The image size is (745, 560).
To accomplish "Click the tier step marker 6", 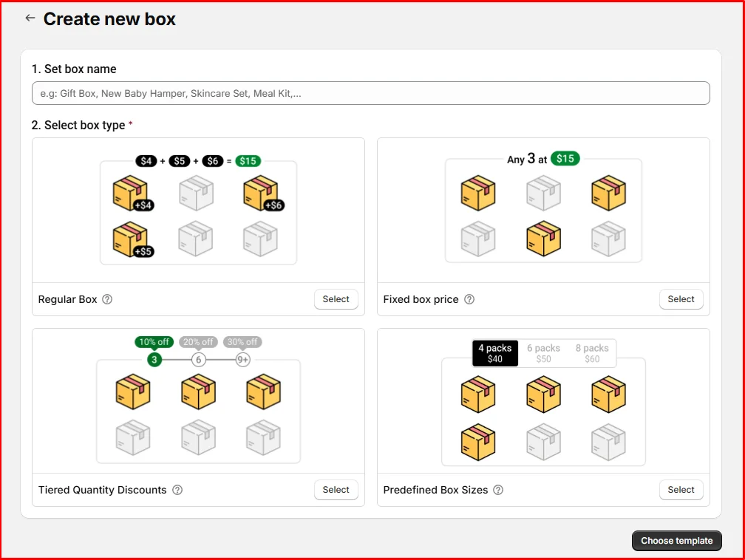I will [199, 360].
